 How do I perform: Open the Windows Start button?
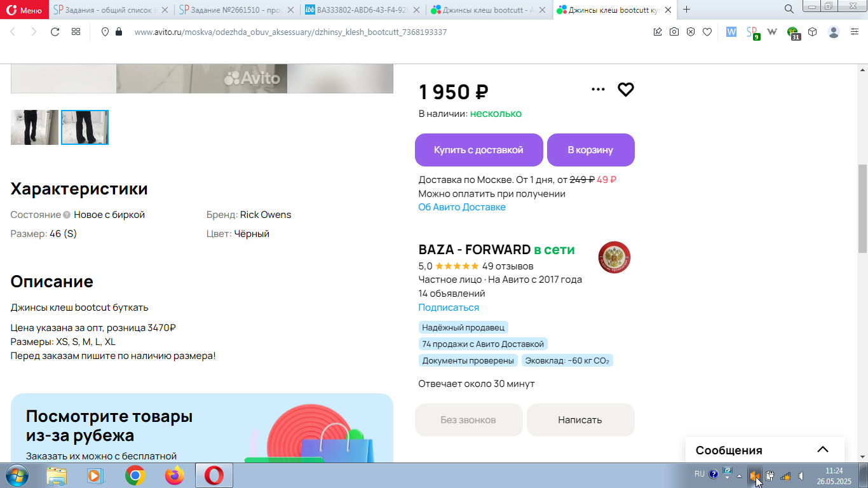pyautogui.click(x=17, y=475)
